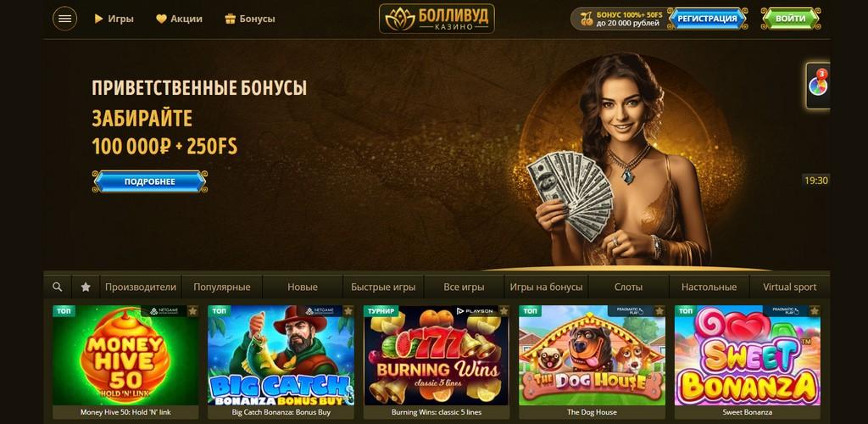Viewport: 868px width, 424px height.
Task: Open the Акции promotions menu
Action: pyautogui.click(x=179, y=19)
